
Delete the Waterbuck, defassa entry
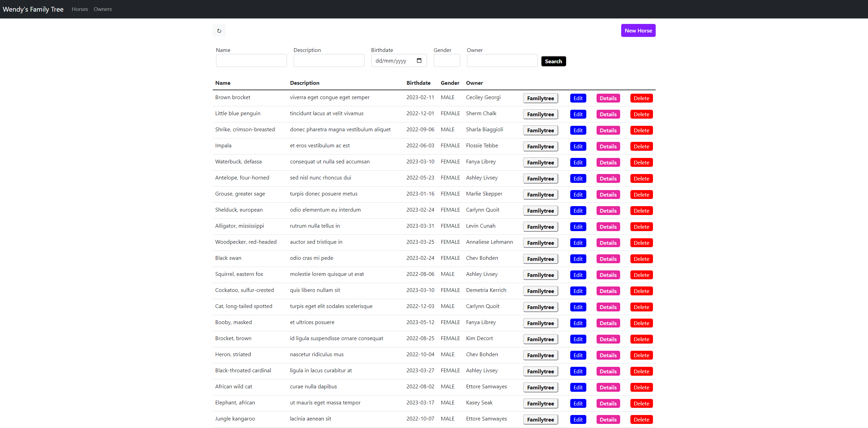tap(641, 162)
